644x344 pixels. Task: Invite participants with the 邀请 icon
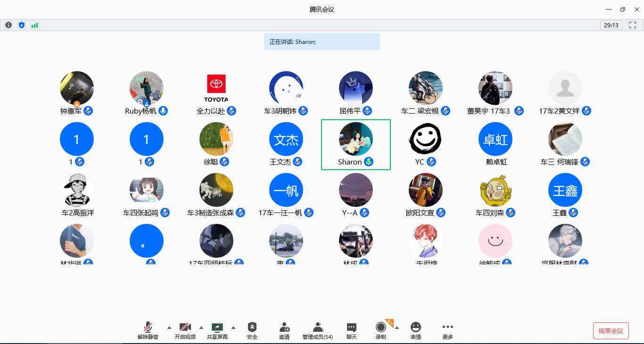point(284,330)
